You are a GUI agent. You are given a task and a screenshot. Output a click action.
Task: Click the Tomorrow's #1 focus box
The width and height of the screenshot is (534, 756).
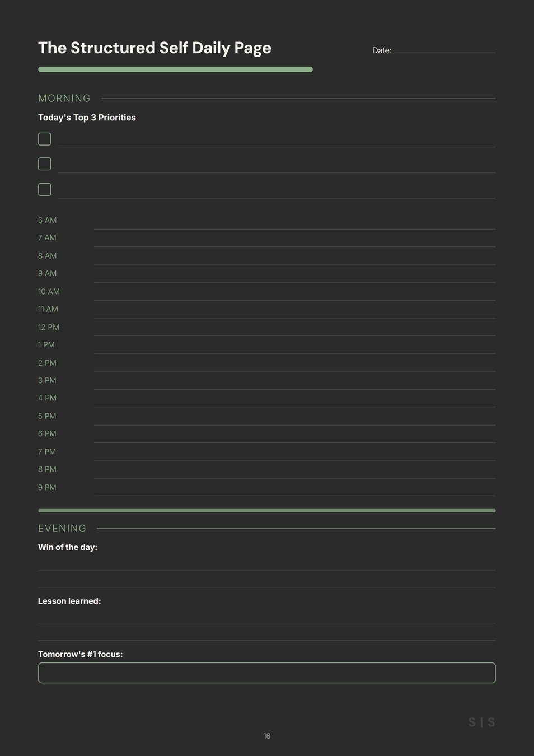266,673
